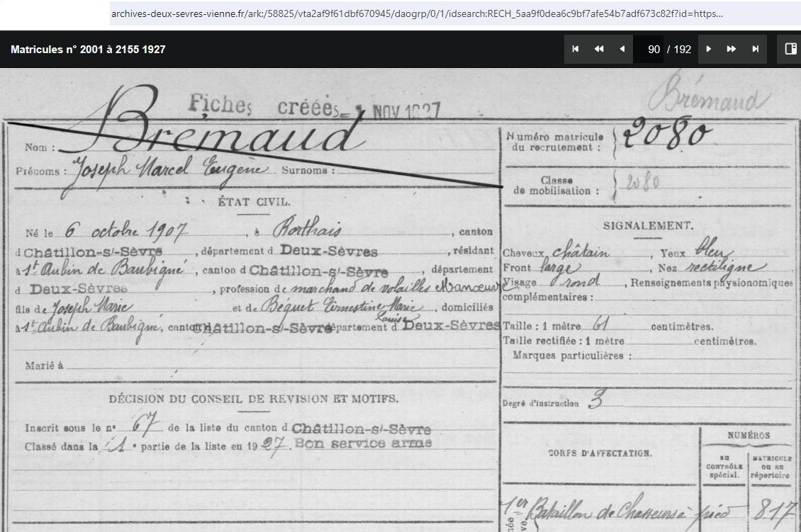Screen dimensions: 801x532
Task: Click 'DÉCISION DU CONSEIL DE REVISION ET MOTIFS.' heading
Action: click(253, 399)
